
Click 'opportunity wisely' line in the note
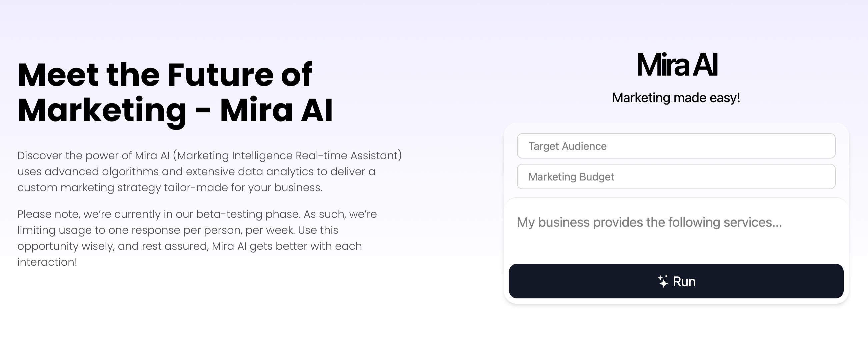tap(189, 246)
